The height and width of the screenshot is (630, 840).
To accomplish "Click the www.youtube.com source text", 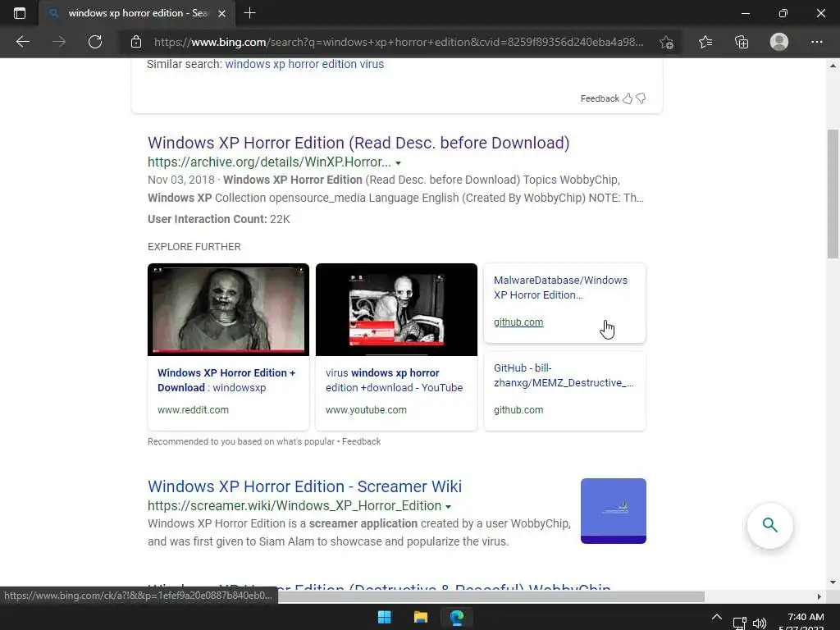I will tap(366, 410).
